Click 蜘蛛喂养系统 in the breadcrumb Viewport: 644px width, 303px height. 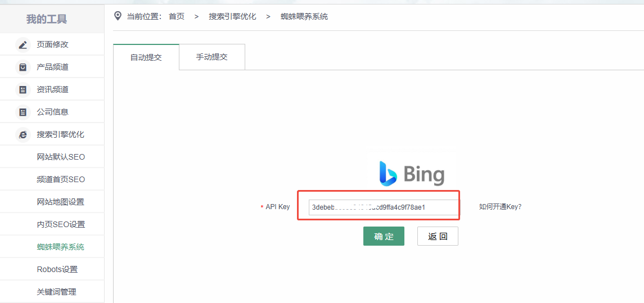tap(304, 17)
